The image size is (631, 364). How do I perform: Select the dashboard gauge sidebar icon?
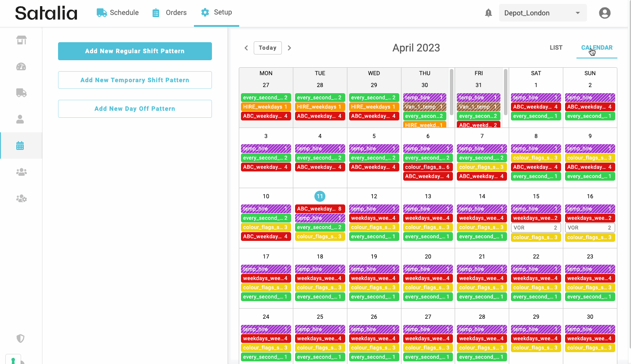click(21, 67)
